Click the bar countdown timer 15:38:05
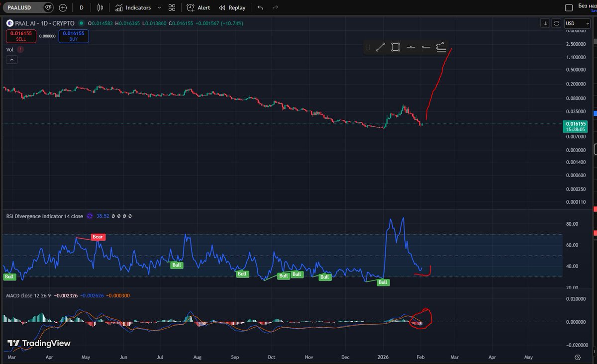Screen dimensions: 597x364 point(576,129)
